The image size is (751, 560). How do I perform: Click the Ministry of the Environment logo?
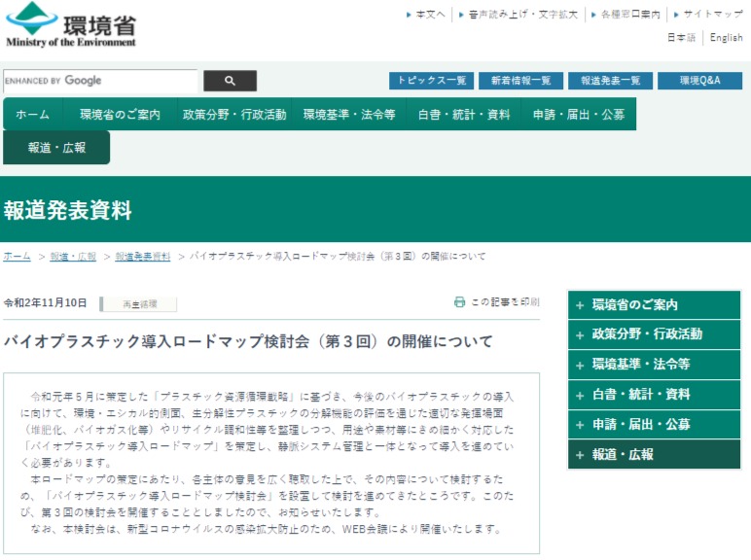[x=71, y=25]
